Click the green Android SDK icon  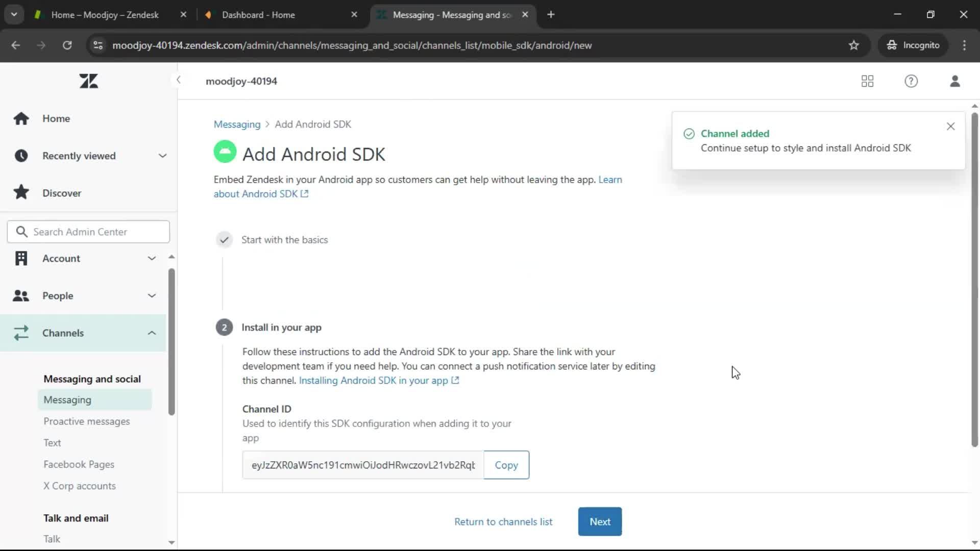225,152
